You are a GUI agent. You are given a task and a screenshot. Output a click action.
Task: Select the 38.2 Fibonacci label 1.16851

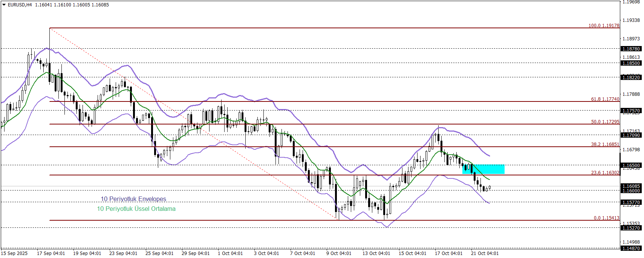click(x=605, y=144)
